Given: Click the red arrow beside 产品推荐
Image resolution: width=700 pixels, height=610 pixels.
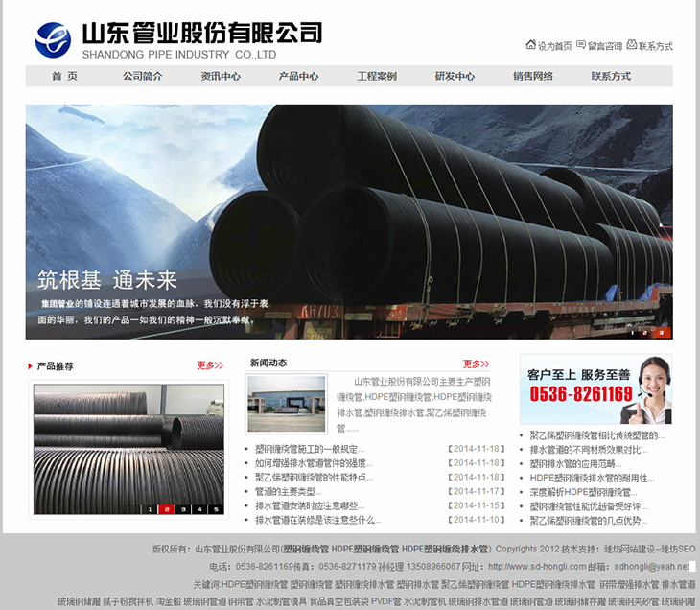Looking at the screenshot, I should coord(30,366).
